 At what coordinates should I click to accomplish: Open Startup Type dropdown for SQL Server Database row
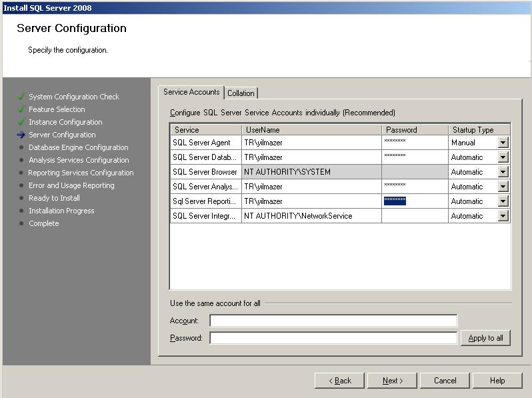coord(503,157)
